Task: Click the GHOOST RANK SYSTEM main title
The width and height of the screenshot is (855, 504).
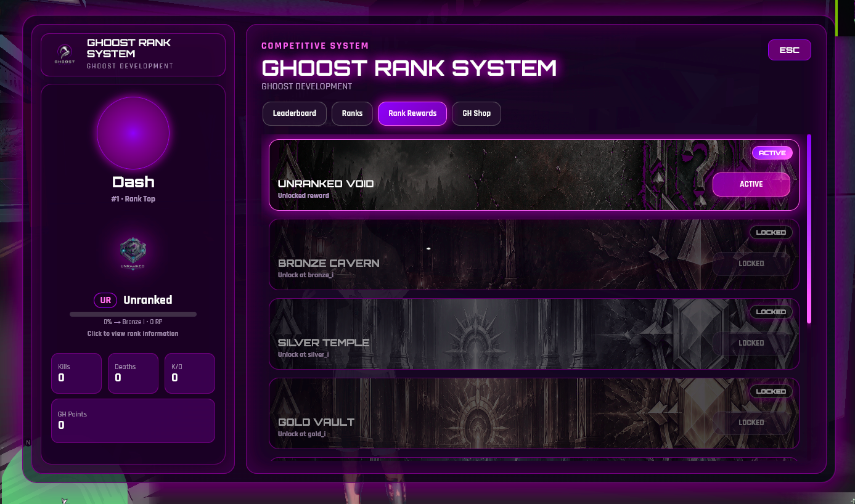Action: [x=409, y=68]
